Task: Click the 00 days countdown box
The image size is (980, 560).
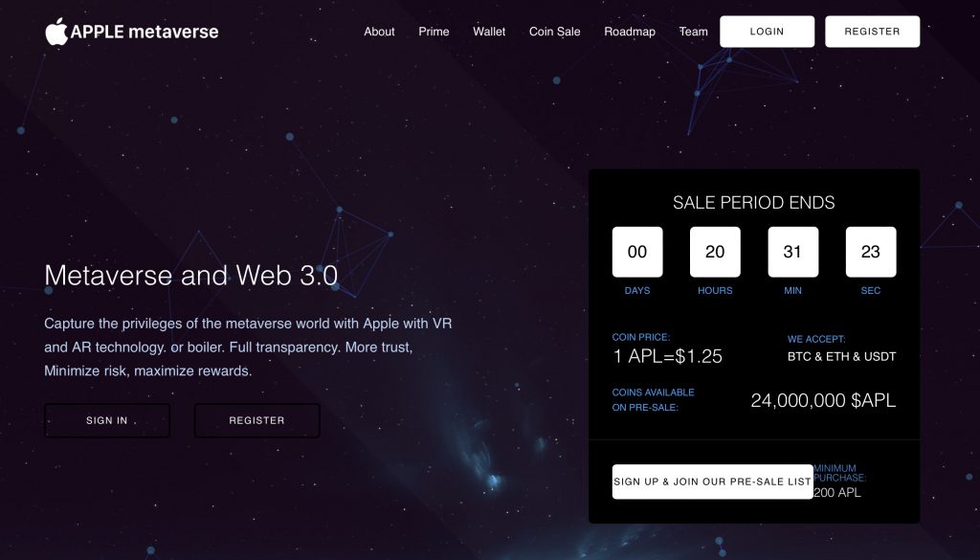Action: click(636, 252)
